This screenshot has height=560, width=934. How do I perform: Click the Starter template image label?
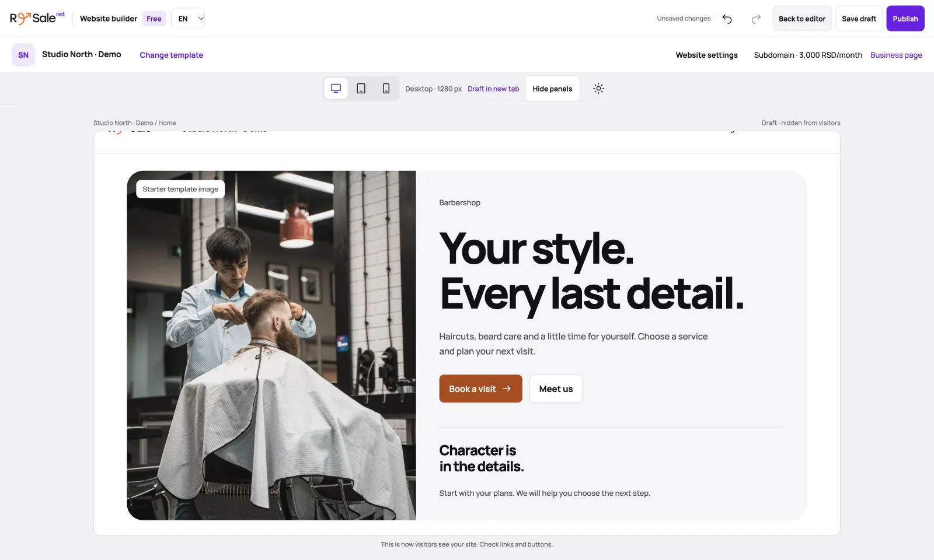pyautogui.click(x=180, y=189)
